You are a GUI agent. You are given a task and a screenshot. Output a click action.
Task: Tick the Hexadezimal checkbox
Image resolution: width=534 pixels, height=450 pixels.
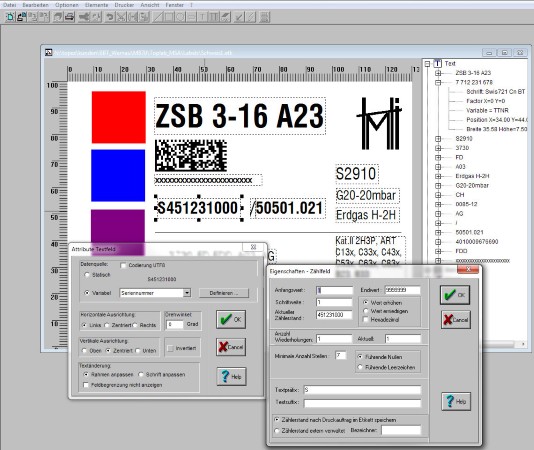pyautogui.click(x=366, y=320)
